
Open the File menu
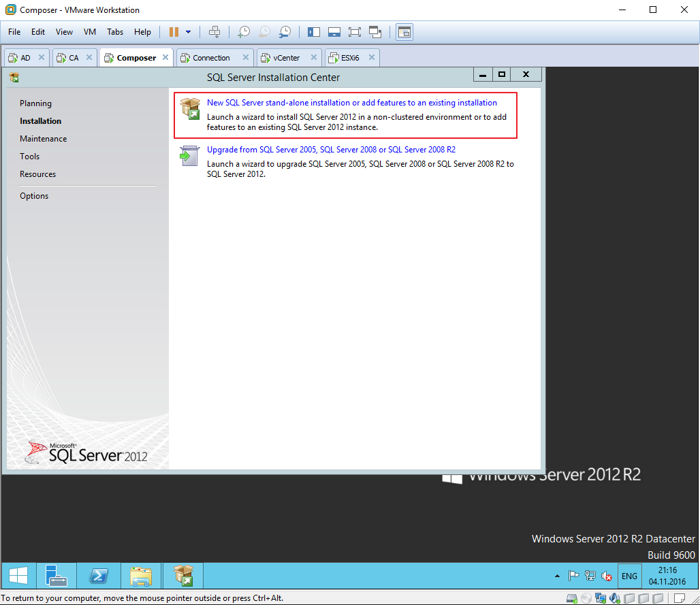pyautogui.click(x=14, y=32)
